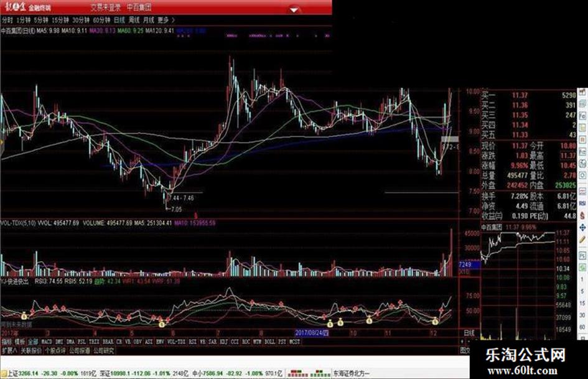Switch to 周线 weekly chart

coord(134,20)
